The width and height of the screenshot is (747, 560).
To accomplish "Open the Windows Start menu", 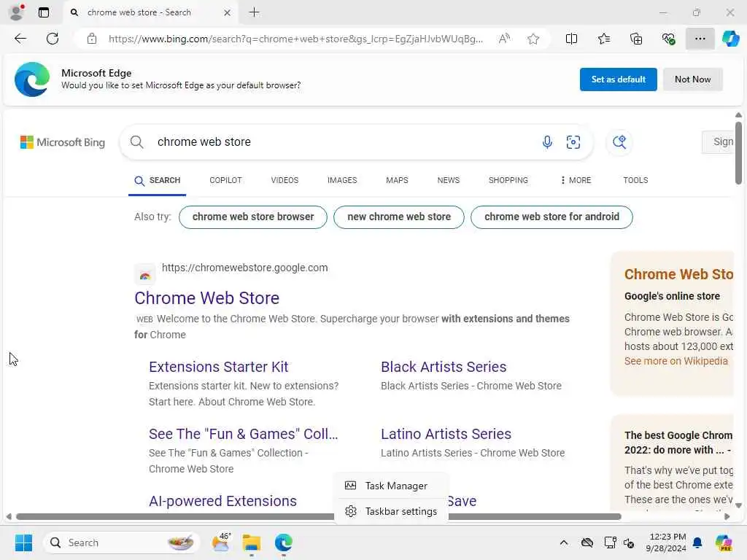I will click(x=23, y=542).
